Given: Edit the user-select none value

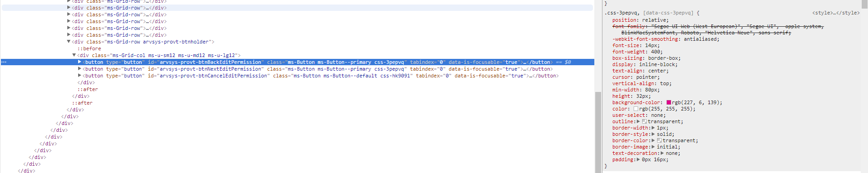Looking at the screenshot, I should click(x=657, y=115).
